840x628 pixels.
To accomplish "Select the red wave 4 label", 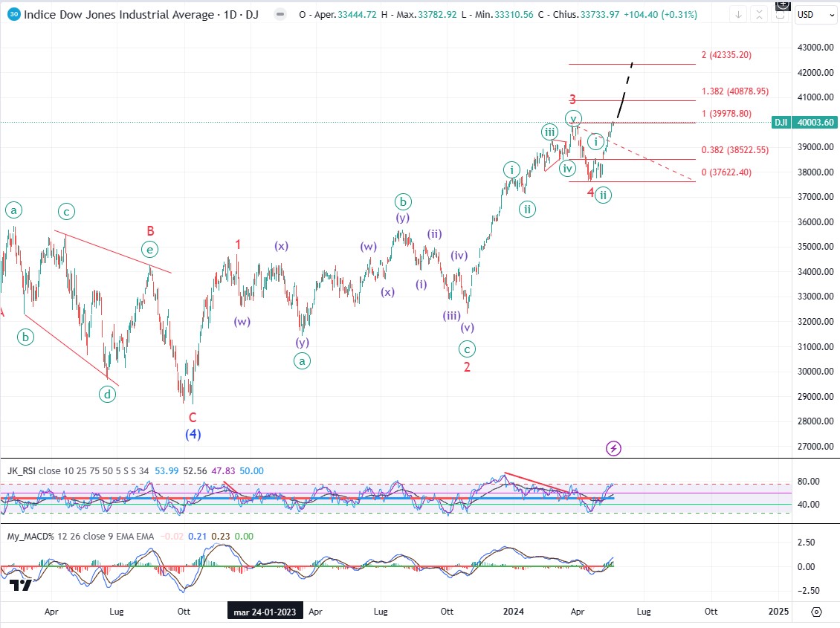I will pyautogui.click(x=590, y=192).
